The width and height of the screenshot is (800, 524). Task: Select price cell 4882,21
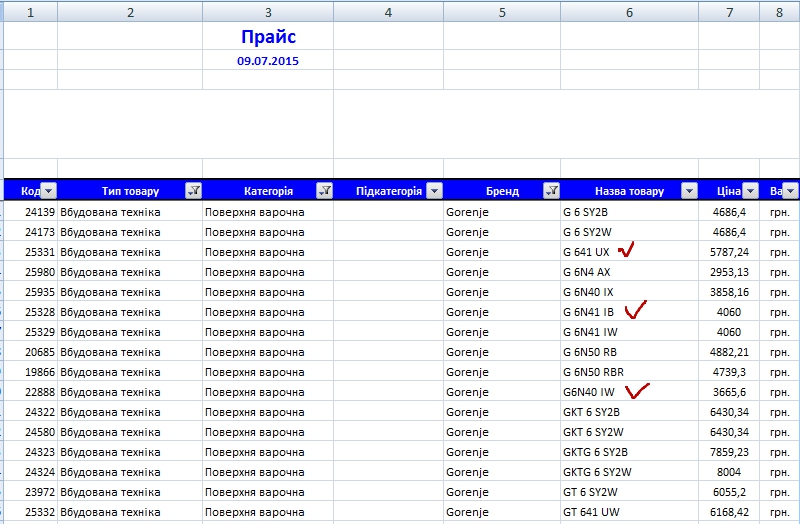point(729,352)
